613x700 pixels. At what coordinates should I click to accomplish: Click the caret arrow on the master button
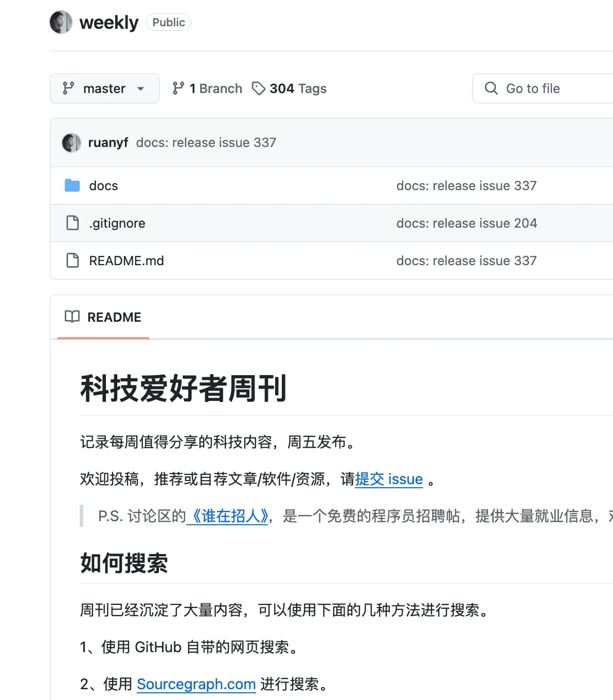click(141, 89)
